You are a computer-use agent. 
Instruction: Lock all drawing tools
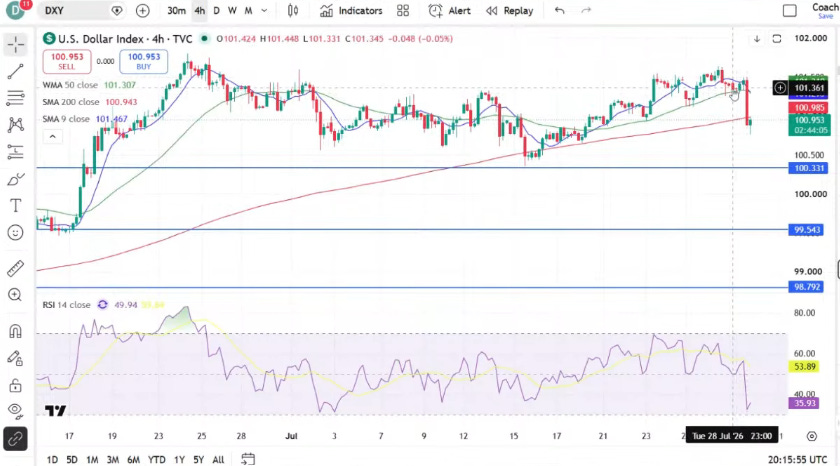coord(16,385)
